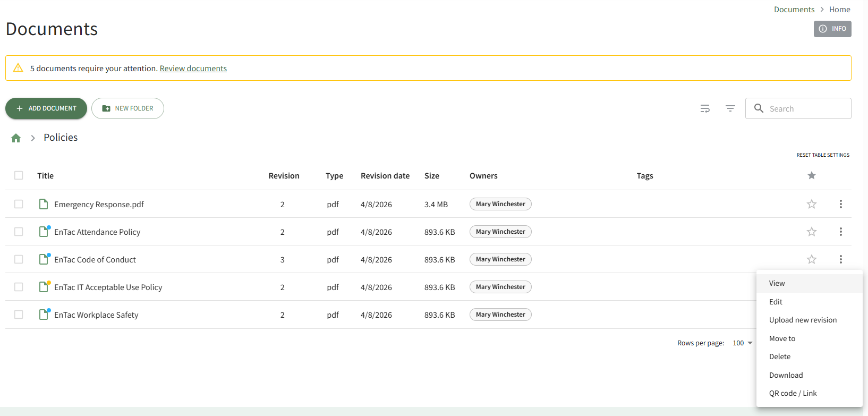Star the Emergency Response.pdf document
The image size is (868, 416).
(x=811, y=204)
